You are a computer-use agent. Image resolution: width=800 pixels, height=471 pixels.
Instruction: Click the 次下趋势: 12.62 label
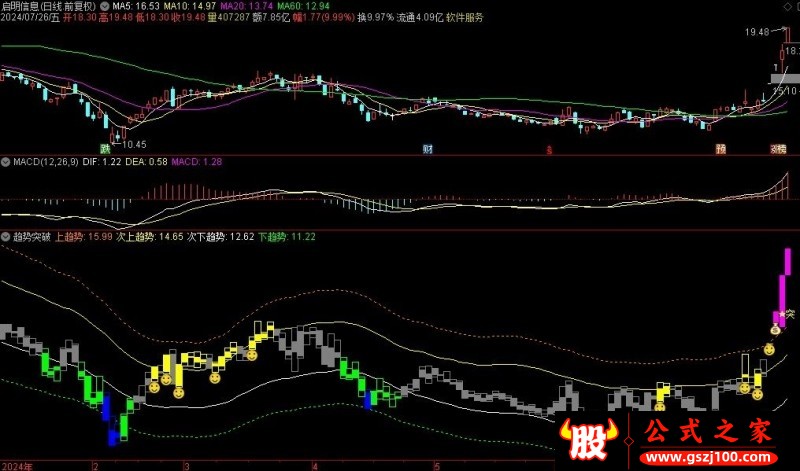click(x=220, y=237)
